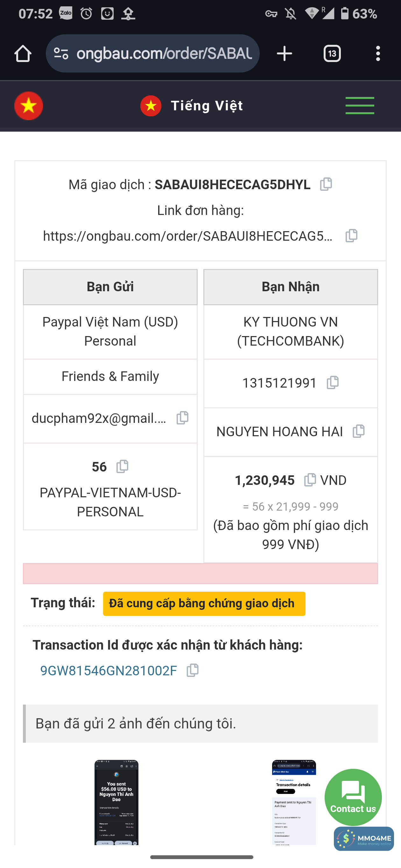Open the Transaction details proof thumbnail

point(294,802)
